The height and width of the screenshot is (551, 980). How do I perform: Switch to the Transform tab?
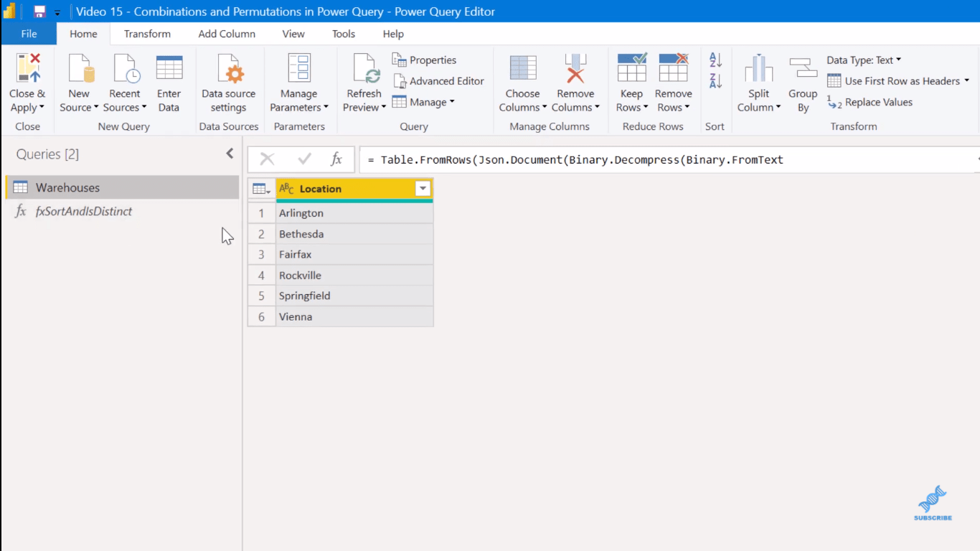click(x=147, y=34)
